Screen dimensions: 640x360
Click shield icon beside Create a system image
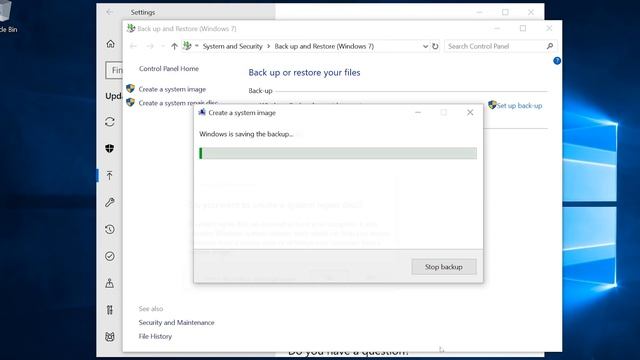click(131, 88)
